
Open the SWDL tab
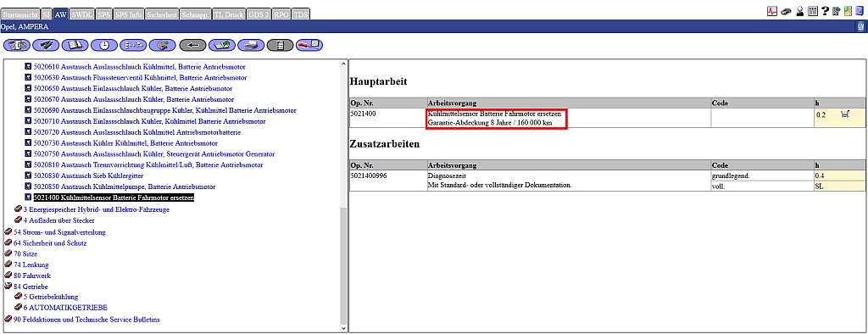pos(82,15)
